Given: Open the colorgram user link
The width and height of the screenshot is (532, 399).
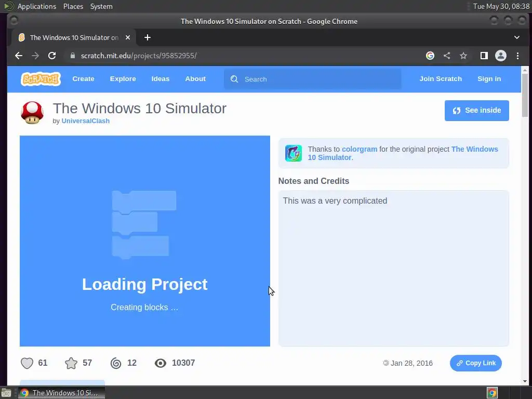Looking at the screenshot, I should 360,149.
